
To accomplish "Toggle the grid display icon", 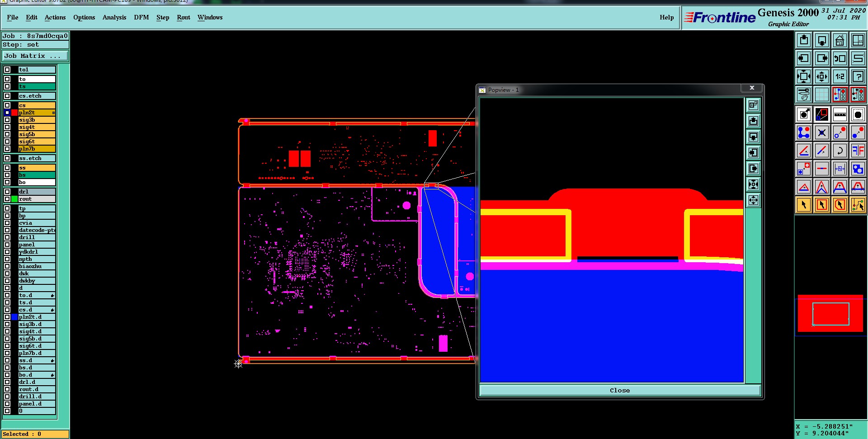I will pyautogui.click(x=822, y=94).
